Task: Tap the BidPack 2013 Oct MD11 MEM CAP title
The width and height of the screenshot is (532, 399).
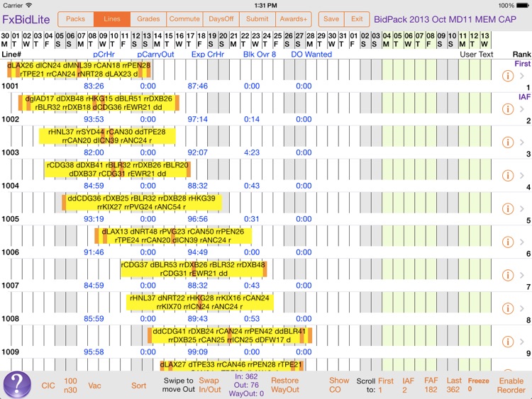Action: tap(445, 19)
